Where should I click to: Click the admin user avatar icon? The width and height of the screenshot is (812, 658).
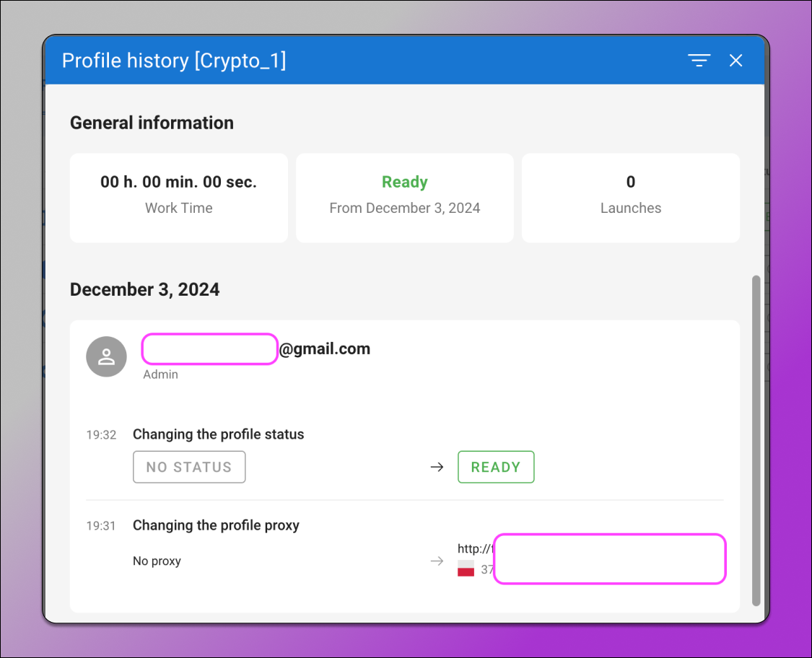pyautogui.click(x=106, y=356)
